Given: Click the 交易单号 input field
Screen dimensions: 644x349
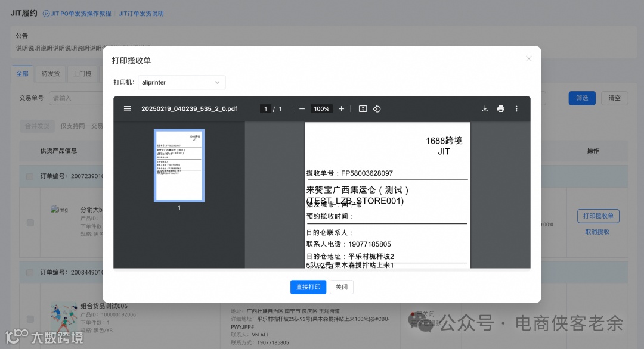Looking at the screenshot, I should coord(76,98).
